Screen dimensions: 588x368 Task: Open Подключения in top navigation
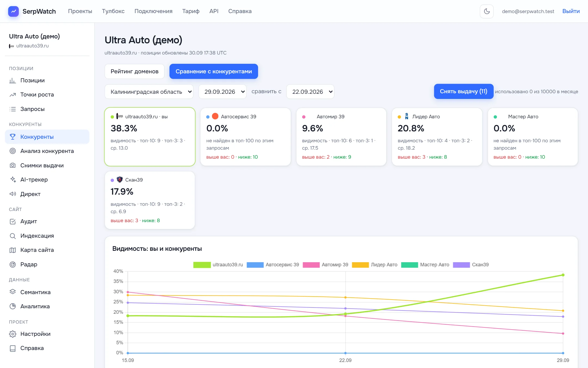[x=154, y=11]
